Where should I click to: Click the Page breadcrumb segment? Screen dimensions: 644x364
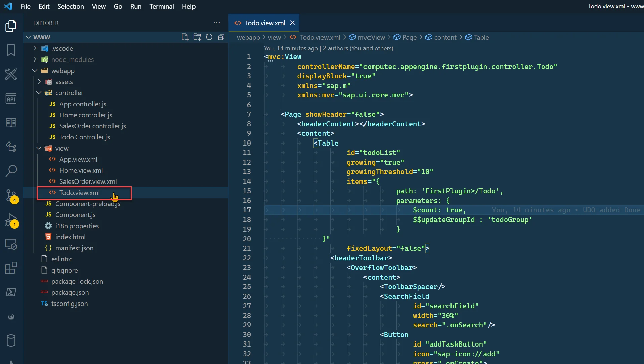409,37
